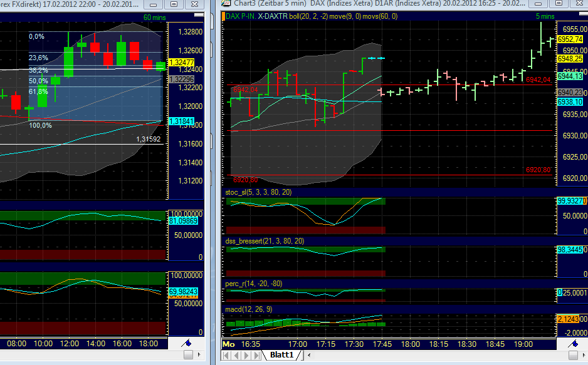Jump to the first sheet navigation arrow

point(226,354)
